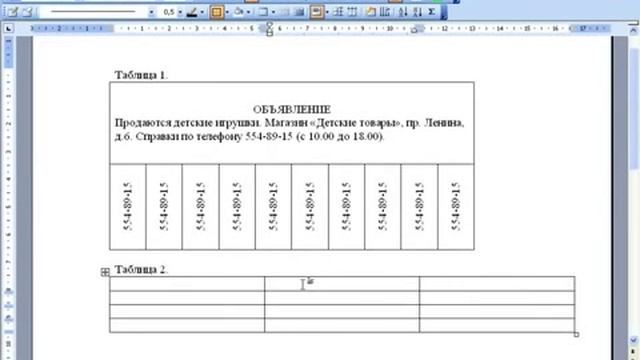This screenshot has height=360, width=640.
Task: Click the 0,5 line weight field
Action: [x=169, y=12]
